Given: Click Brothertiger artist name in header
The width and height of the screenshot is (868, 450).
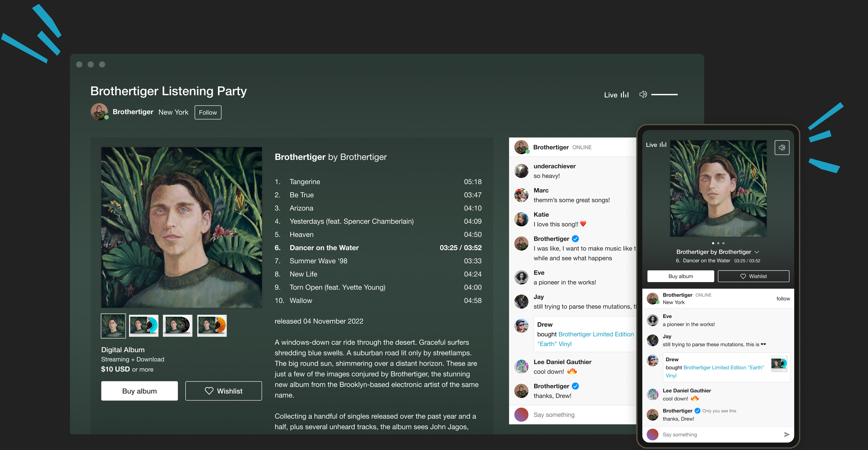Looking at the screenshot, I should point(133,112).
